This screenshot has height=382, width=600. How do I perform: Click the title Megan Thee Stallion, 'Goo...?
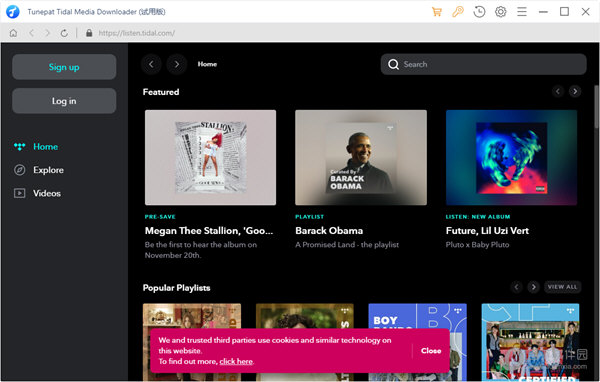click(209, 231)
